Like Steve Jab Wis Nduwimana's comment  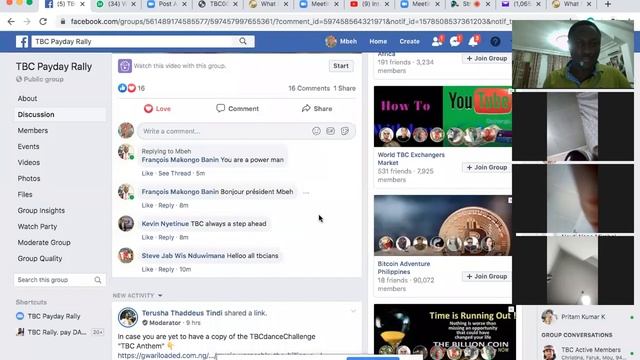click(147, 269)
